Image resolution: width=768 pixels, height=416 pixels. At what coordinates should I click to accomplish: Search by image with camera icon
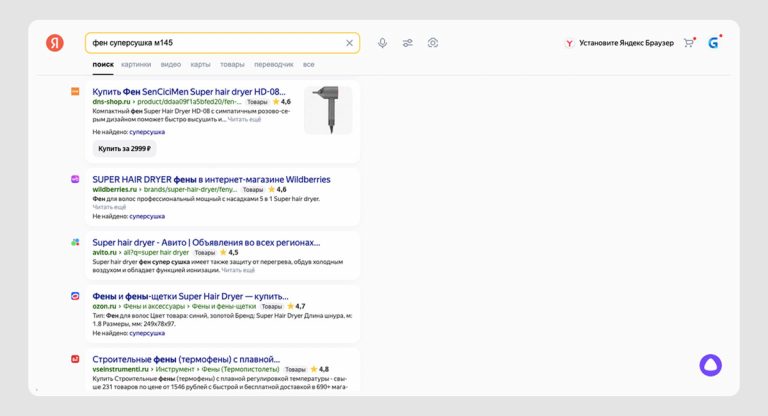(x=433, y=43)
